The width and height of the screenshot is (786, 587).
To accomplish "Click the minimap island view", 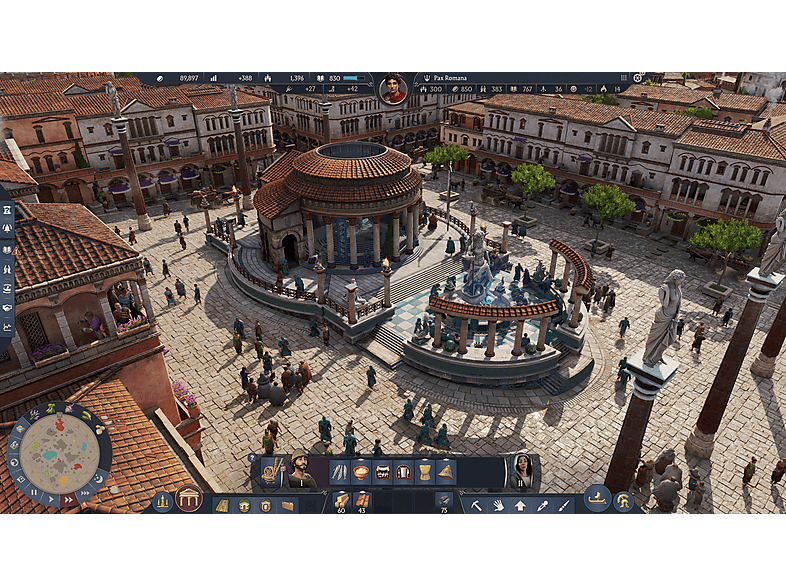I will pyautogui.click(x=59, y=453).
